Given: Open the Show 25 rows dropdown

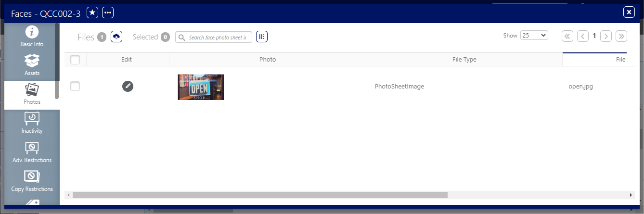Looking at the screenshot, I should pyautogui.click(x=534, y=36).
